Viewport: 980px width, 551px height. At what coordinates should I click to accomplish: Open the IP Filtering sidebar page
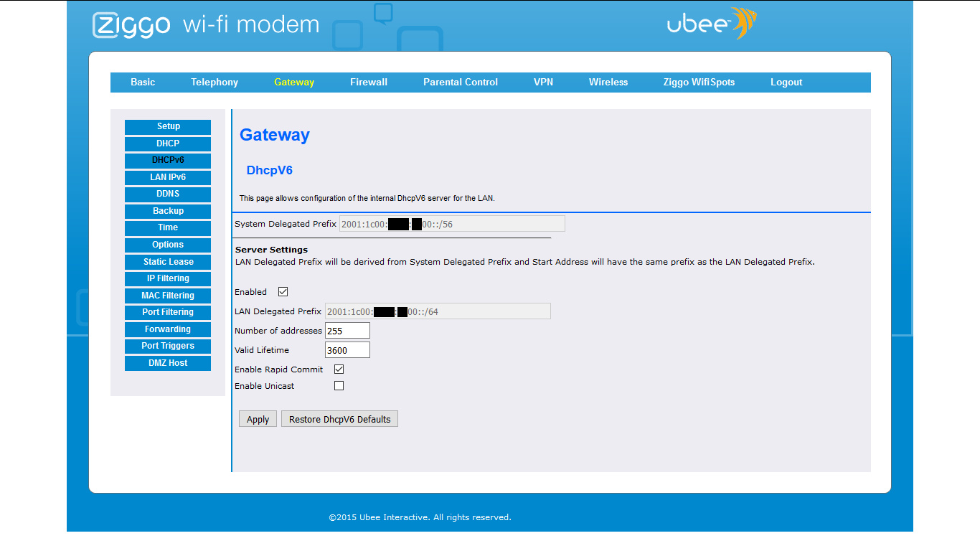tap(168, 279)
